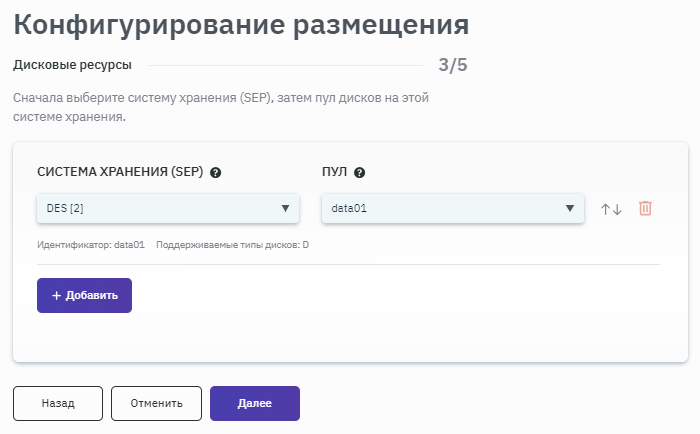Go back with the Назад button
The image size is (700, 434).
[x=58, y=404]
